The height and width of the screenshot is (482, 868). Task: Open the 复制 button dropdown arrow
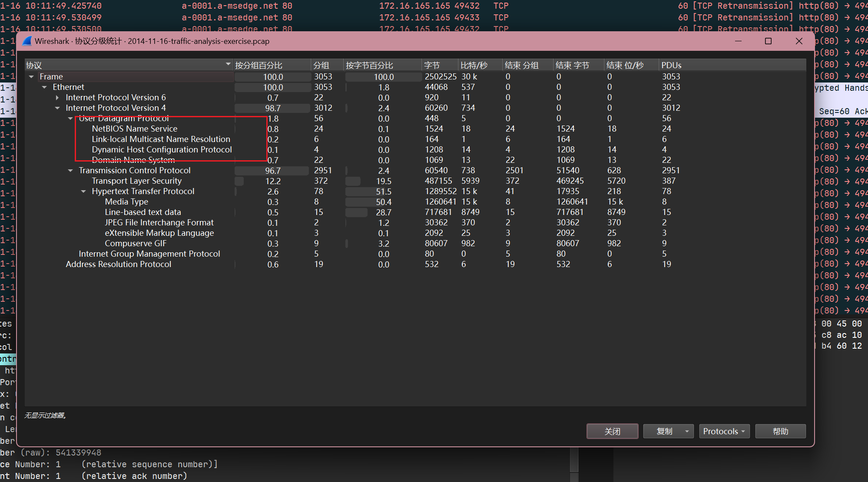coord(687,431)
